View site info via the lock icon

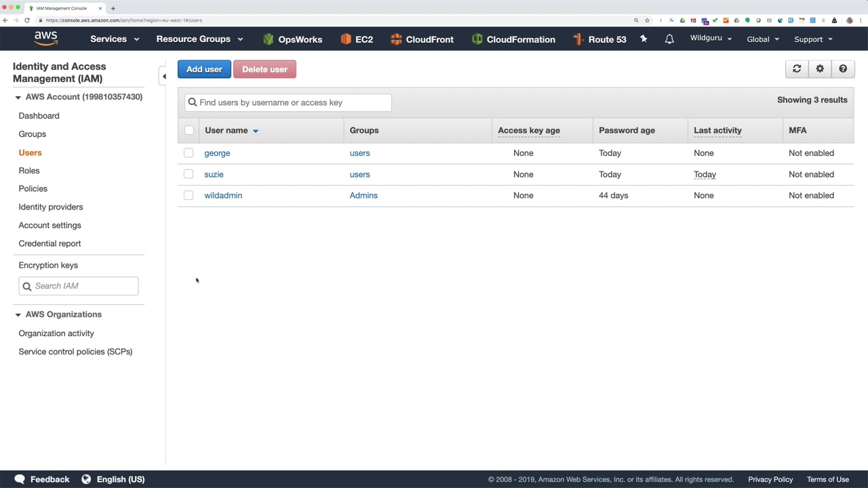coord(41,20)
